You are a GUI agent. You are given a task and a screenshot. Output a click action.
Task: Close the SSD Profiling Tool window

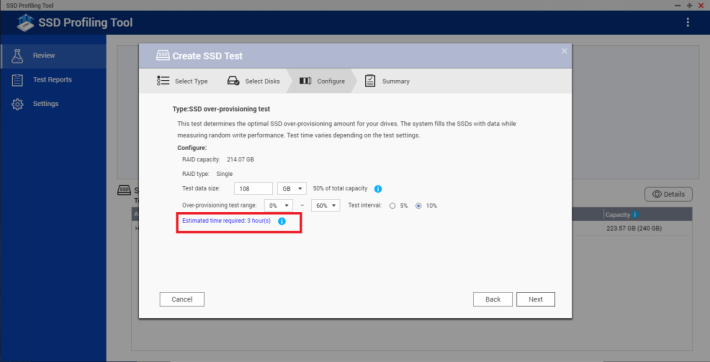pyautogui.click(x=701, y=5)
